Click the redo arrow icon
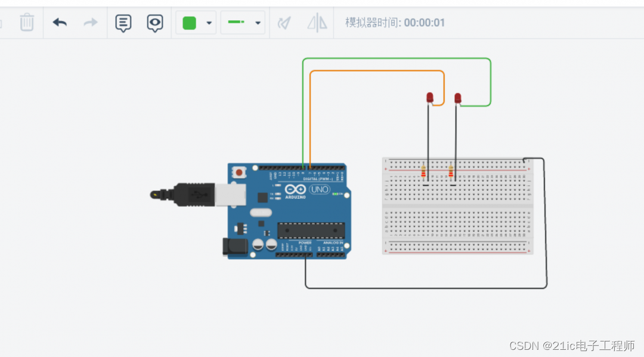The image size is (644, 357). [x=89, y=22]
